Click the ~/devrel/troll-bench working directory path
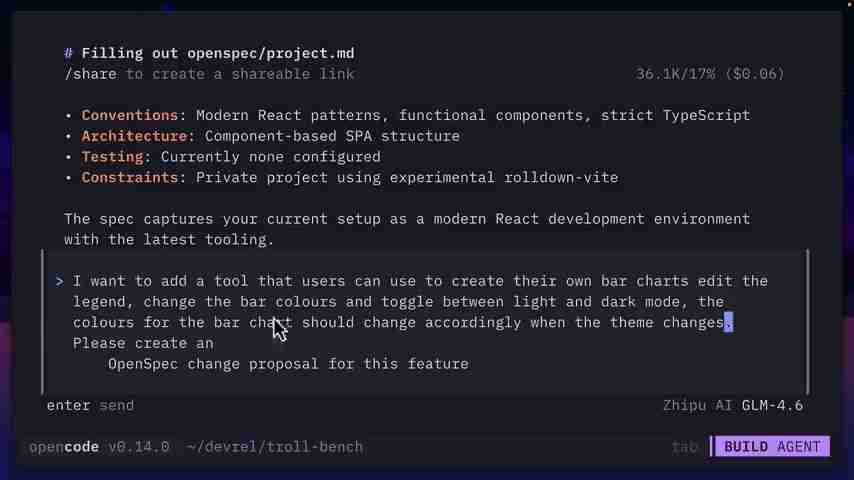The height and width of the screenshot is (480, 854). pos(274,447)
